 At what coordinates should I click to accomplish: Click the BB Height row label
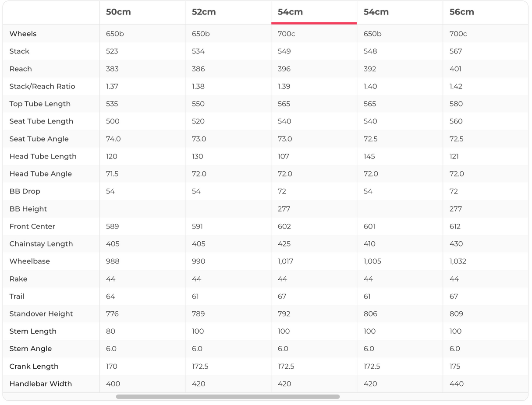coord(28,209)
